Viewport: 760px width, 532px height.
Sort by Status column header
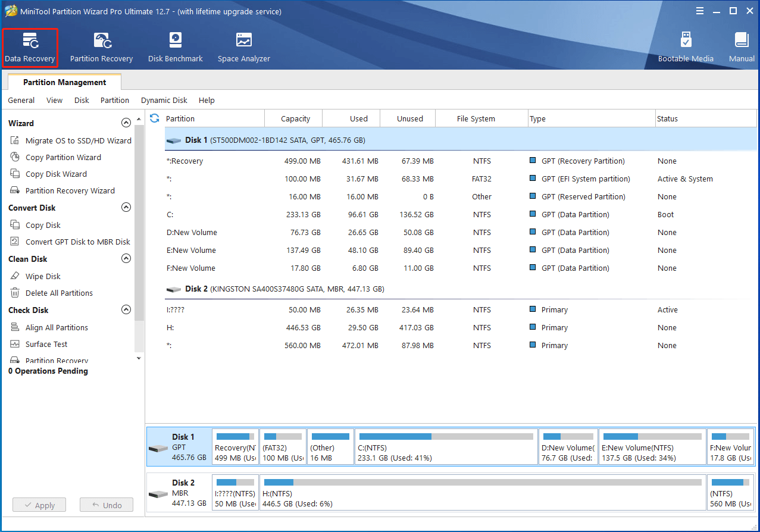tap(706, 118)
